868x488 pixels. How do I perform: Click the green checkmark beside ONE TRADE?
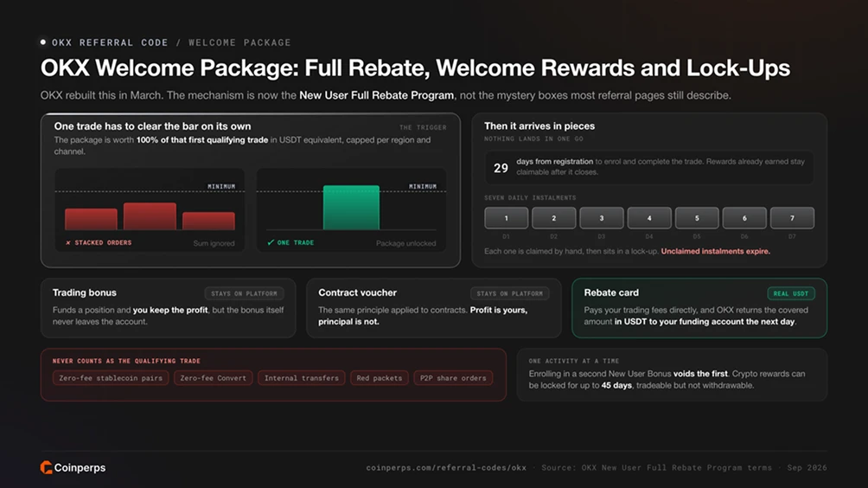click(x=271, y=242)
